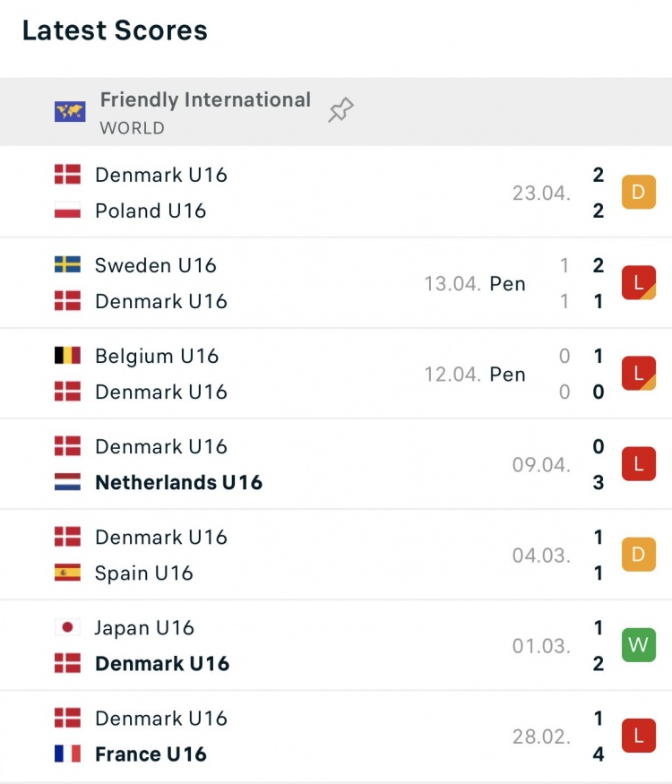Select the 13.04 Pen match status
This screenshot has height=784, width=672.
coord(475,283)
